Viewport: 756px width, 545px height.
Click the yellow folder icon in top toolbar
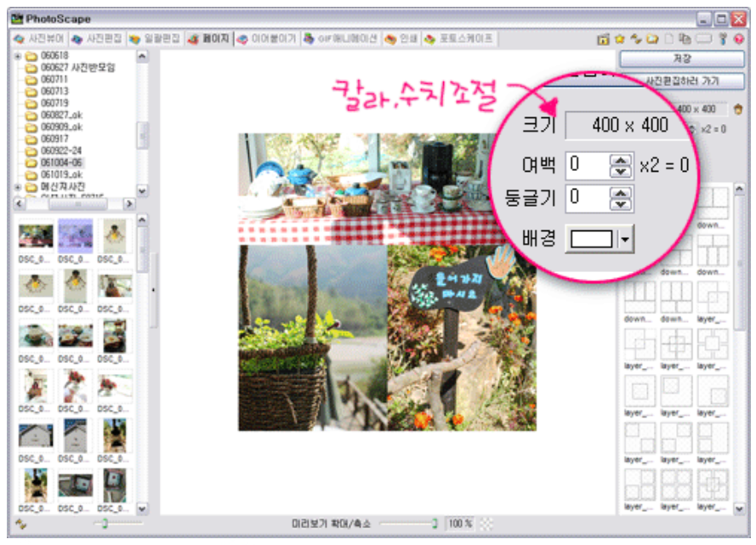652,39
